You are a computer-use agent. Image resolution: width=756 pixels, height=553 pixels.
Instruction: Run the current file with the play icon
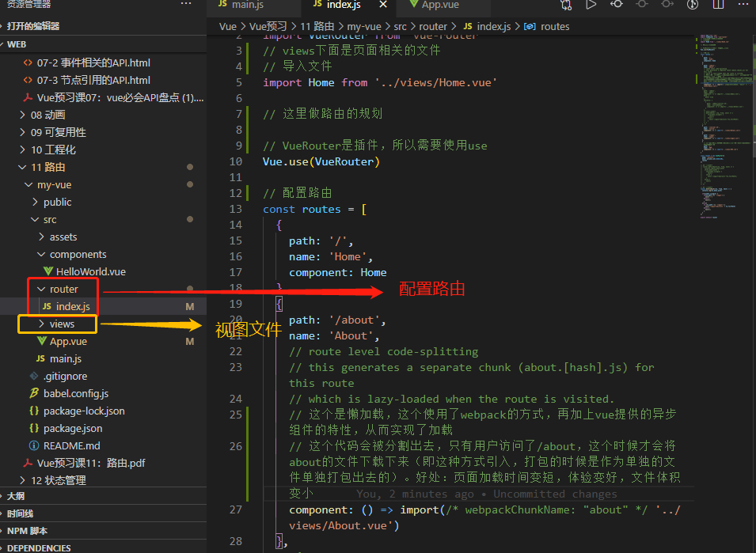[x=591, y=4]
